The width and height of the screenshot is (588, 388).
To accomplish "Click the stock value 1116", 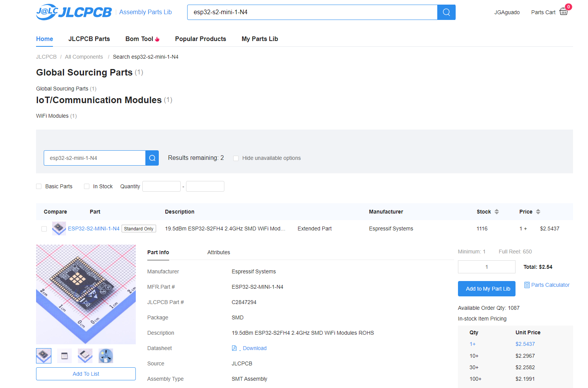I will tap(482, 229).
